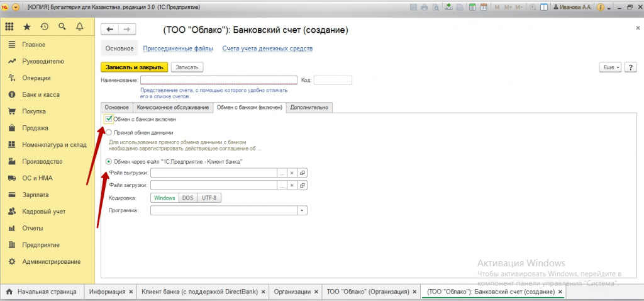Close the ТОО "Облако" (Организация) tab

[415, 292]
